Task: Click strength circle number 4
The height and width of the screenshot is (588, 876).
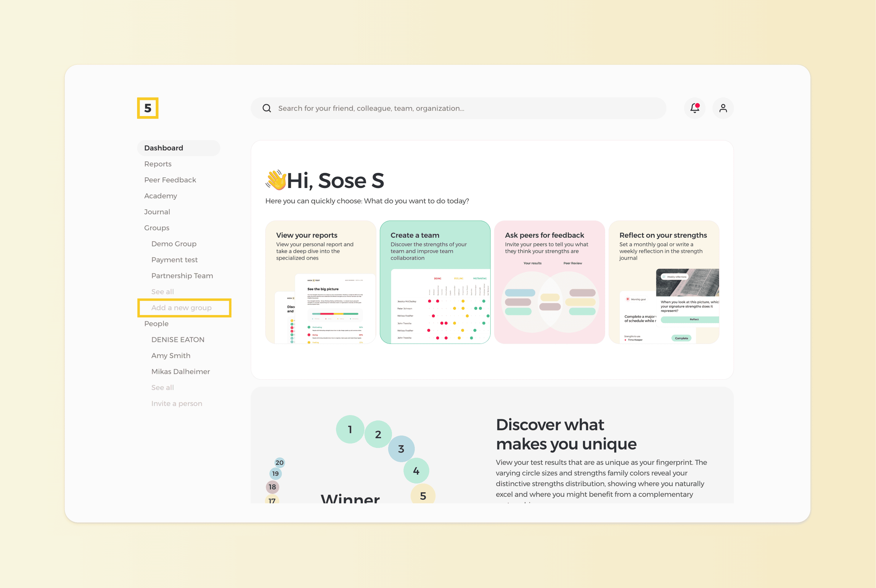Action: 416,471
